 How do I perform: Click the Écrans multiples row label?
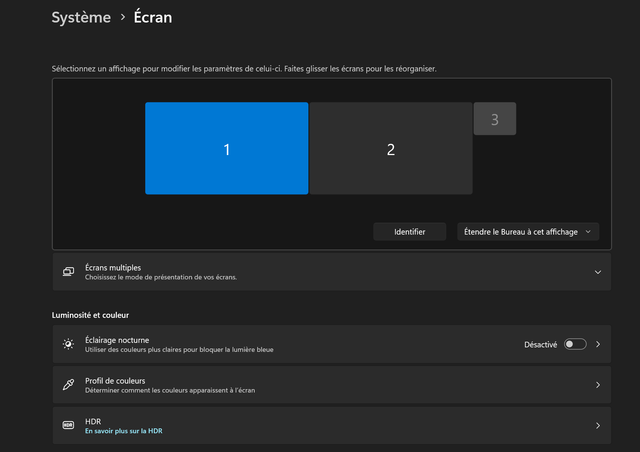(113, 267)
